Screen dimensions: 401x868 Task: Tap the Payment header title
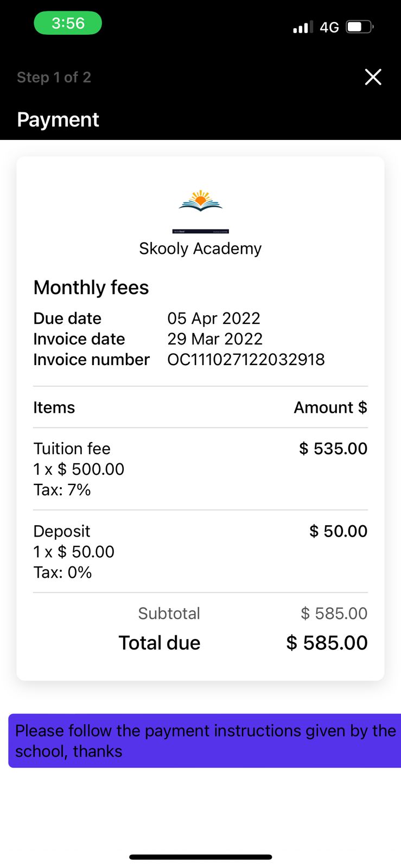[x=58, y=119]
